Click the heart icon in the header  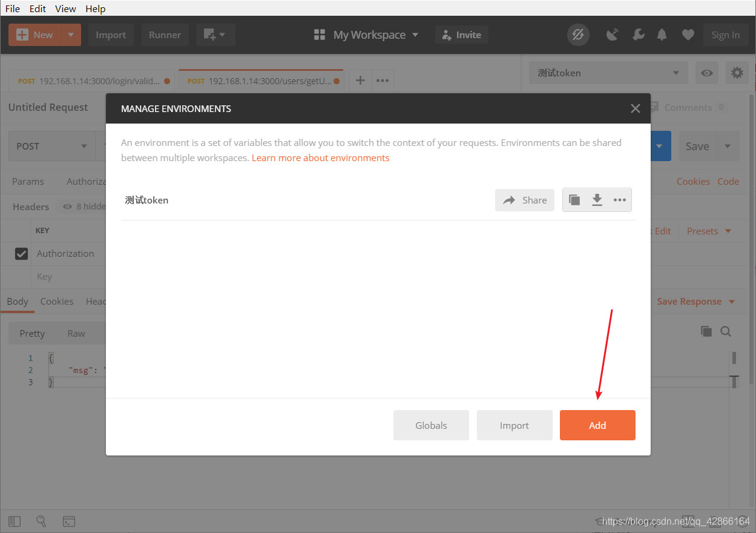click(688, 35)
